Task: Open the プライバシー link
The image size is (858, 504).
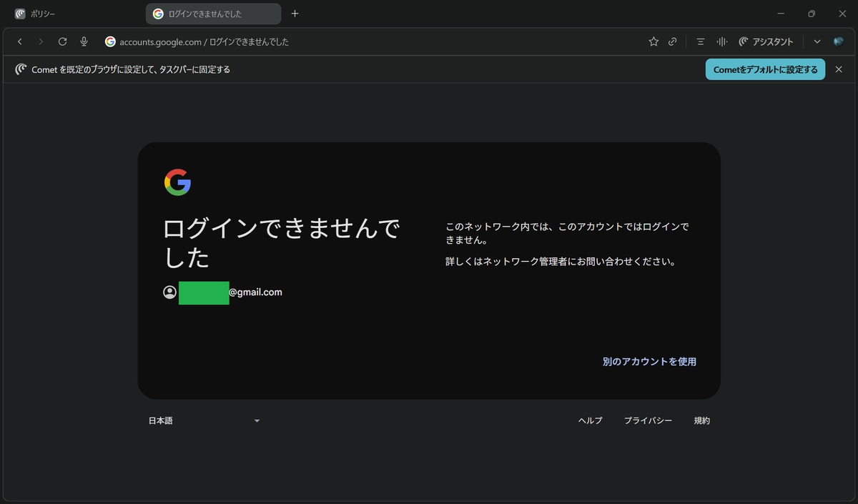Action: [x=648, y=420]
